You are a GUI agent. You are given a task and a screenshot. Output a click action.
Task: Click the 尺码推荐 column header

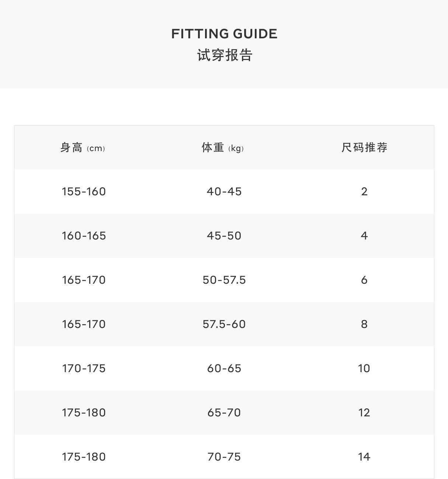coord(364,148)
